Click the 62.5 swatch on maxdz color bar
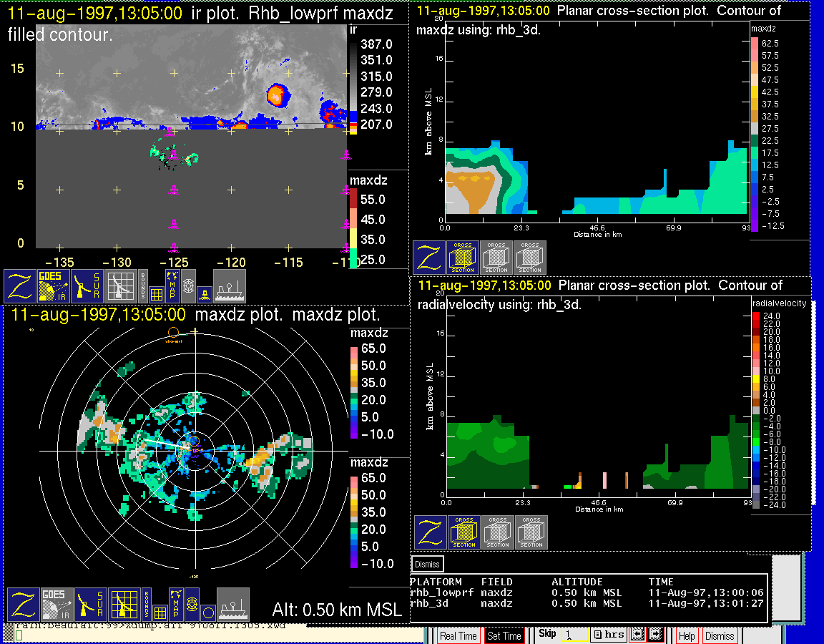 click(754, 44)
